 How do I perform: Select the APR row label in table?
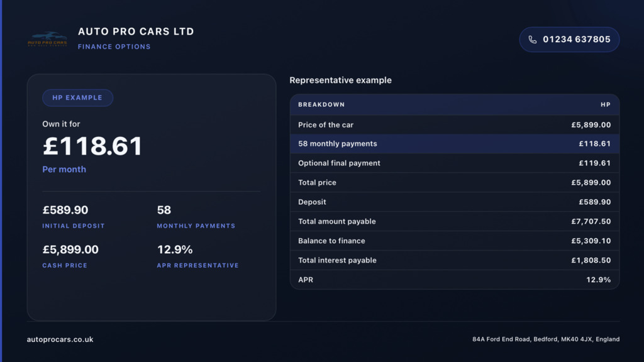(x=306, y=280)
